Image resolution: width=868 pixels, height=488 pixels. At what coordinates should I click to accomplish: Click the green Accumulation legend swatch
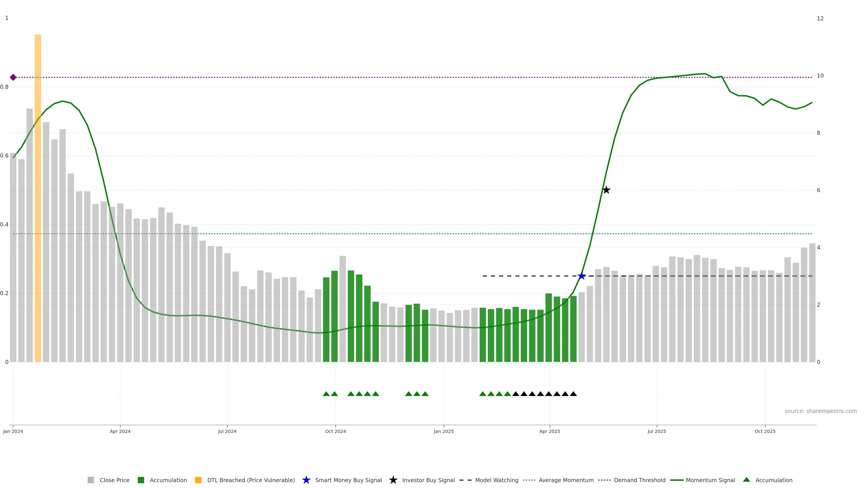coord(141,480)
